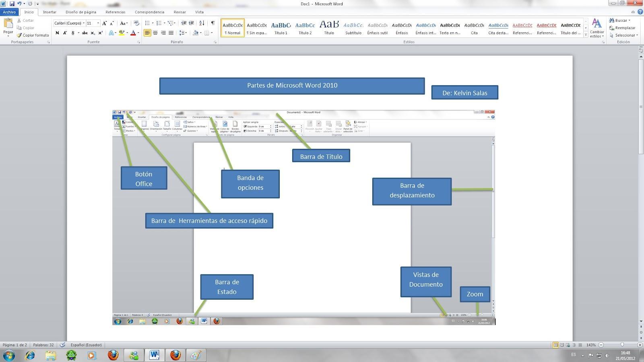
Task: Click vertical scrollbar down arrow
Action: pyautogui.click(x=641, y=321)
